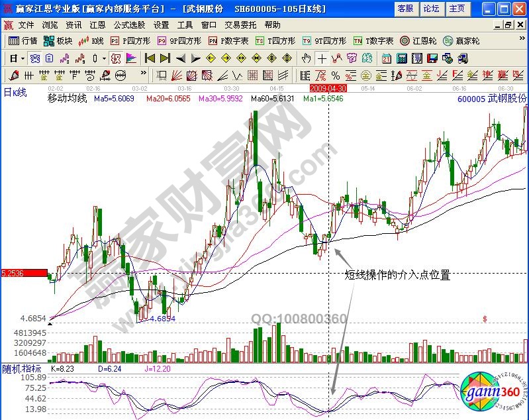529x420 pixels.
Task: Toggle the crosshair cursor tool
Action: tap(322, 58)
